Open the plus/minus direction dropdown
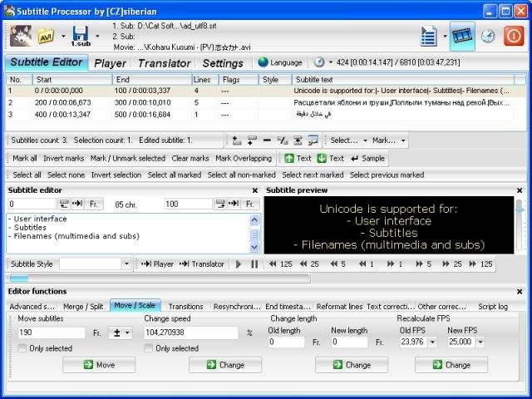 click(x=121, y=332)
